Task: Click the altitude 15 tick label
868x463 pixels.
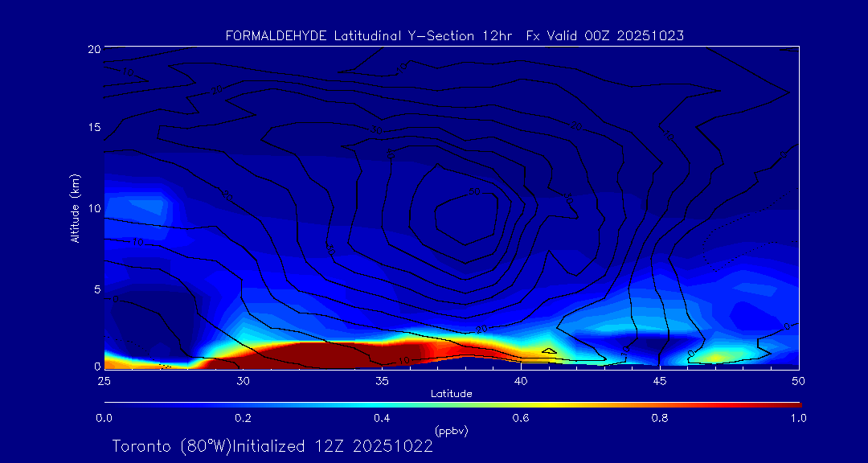Action: (x=93, y=128)
